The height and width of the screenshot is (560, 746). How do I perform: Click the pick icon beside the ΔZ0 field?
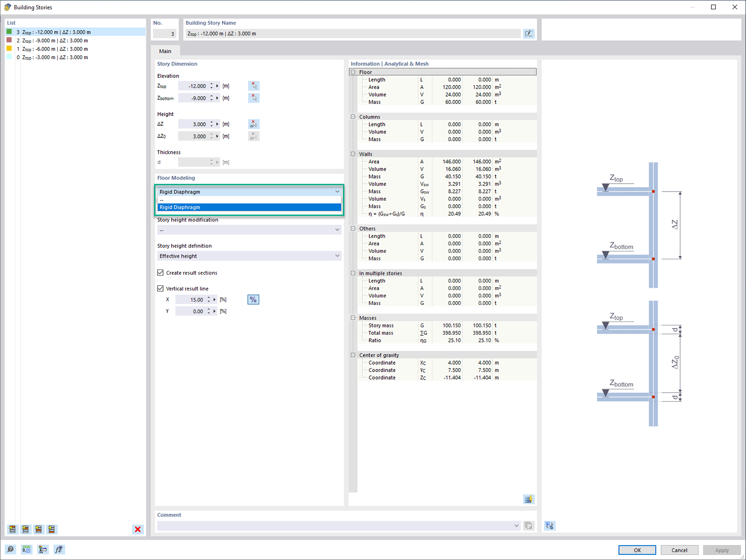pyautogui.click(x=254, y=136)
